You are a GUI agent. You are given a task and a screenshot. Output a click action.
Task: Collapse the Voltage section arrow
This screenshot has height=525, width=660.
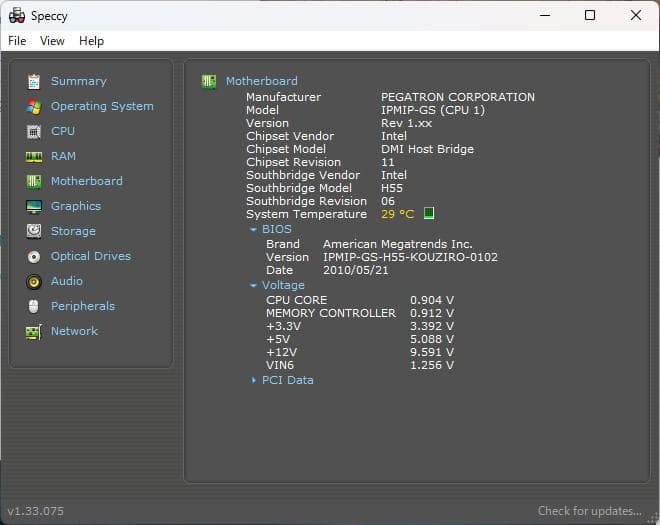253,285
